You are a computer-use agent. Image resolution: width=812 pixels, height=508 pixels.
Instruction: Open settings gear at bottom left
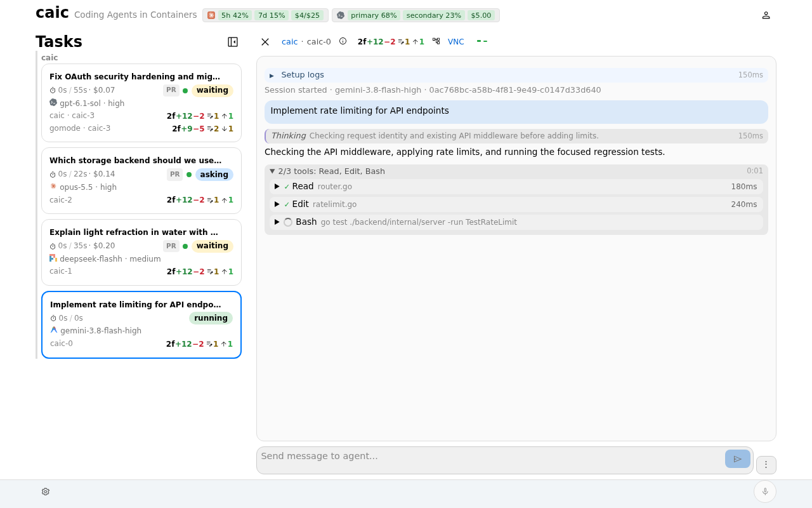point(46,491)
